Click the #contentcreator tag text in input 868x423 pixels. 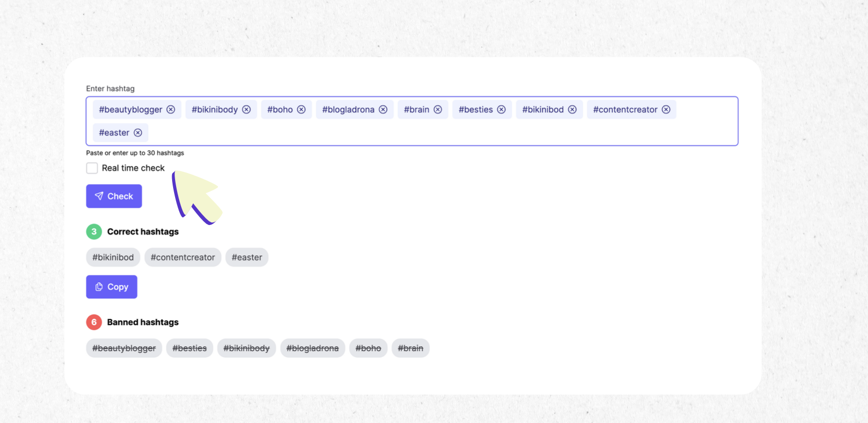(625, 109)
